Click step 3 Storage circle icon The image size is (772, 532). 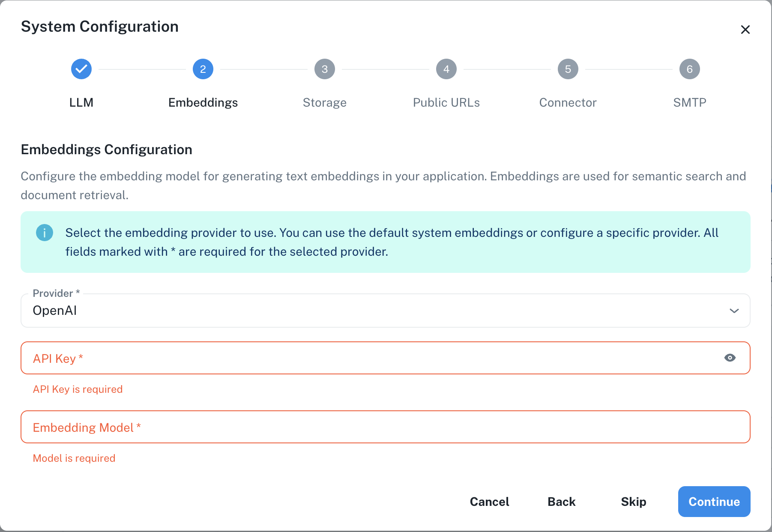(325, 69)
